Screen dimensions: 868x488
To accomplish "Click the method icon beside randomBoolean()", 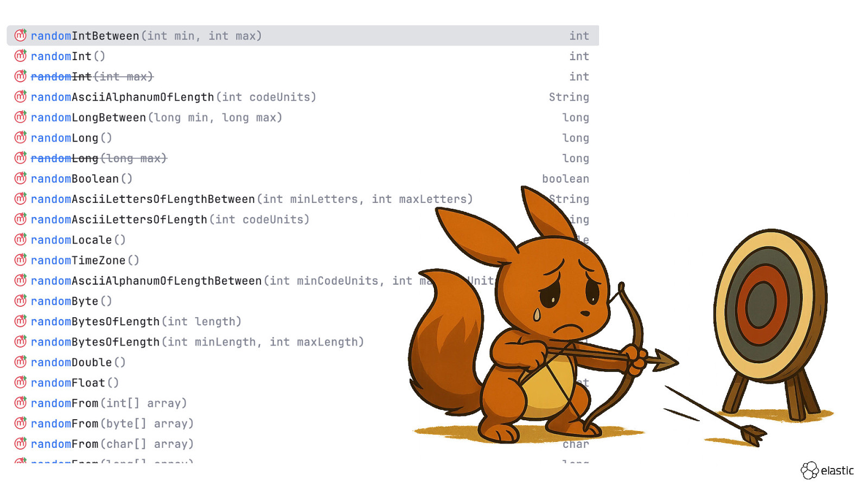I will click(21, 178).
